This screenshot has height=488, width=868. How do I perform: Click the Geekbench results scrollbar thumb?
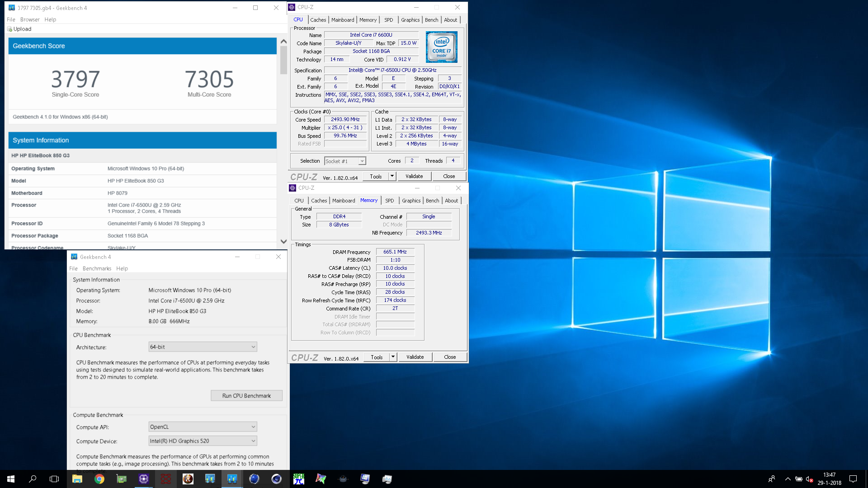coord(283,60)
